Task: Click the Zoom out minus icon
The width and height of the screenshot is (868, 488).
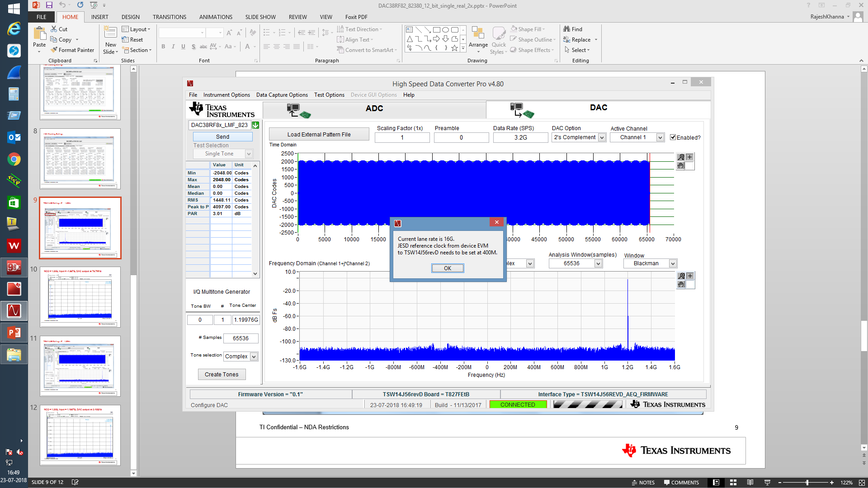Action: [x=780, y=483]
